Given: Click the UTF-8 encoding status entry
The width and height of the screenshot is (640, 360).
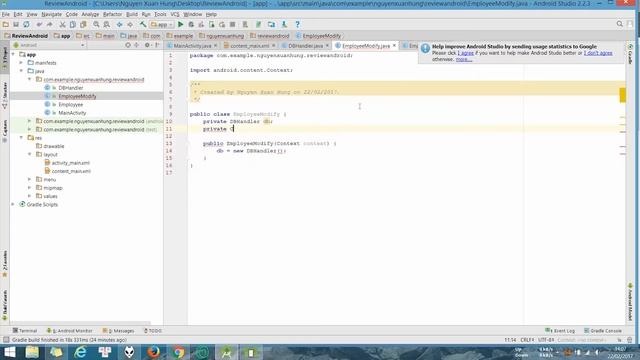Looking at the screenshot, I should tap(546, 340).
